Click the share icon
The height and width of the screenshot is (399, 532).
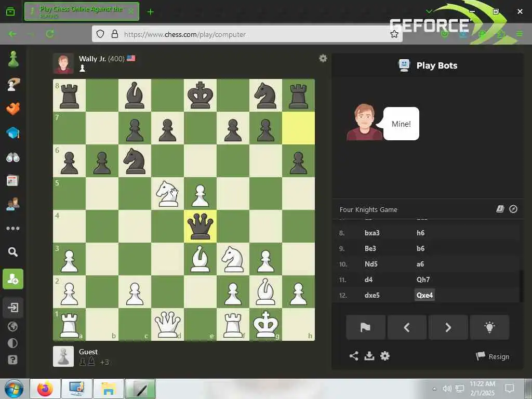[354, 356]
